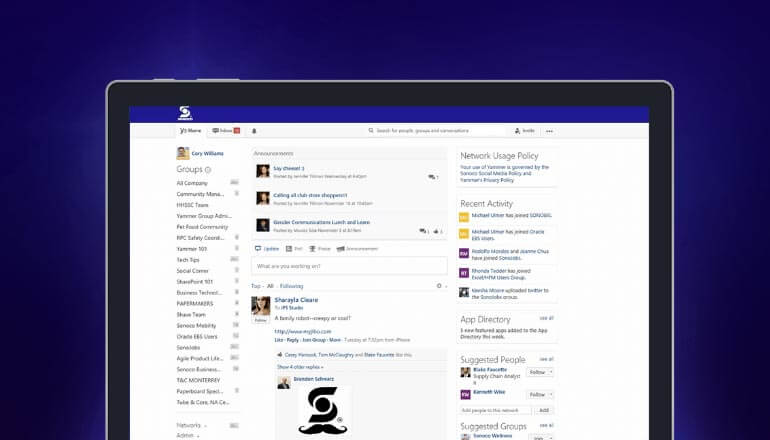Click in 'What are you working on?' box
The height and width of the screenshot is (440, 770).
[349, 266]
